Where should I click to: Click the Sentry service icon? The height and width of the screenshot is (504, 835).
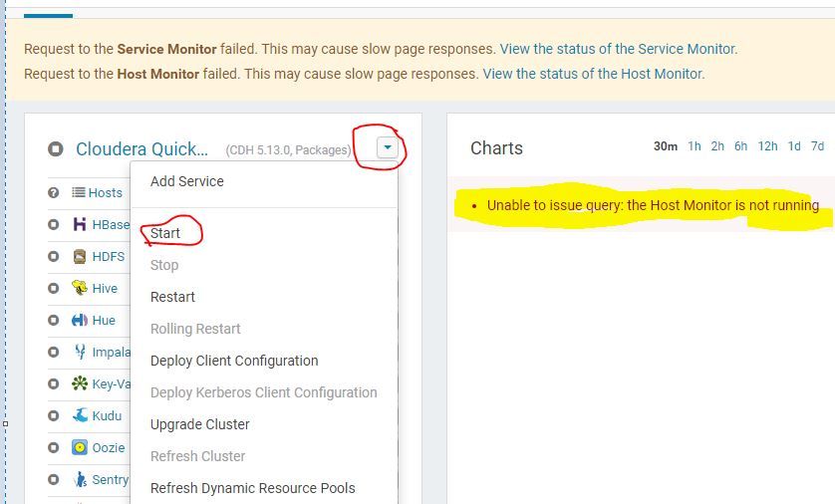pyautogui.click(x=81, y=479)
